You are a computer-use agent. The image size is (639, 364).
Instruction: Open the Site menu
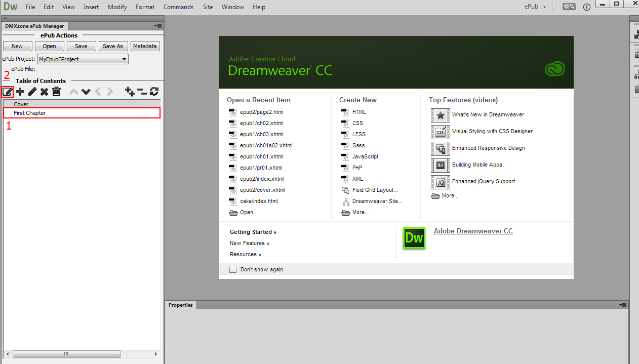click(x=208, y=7)
